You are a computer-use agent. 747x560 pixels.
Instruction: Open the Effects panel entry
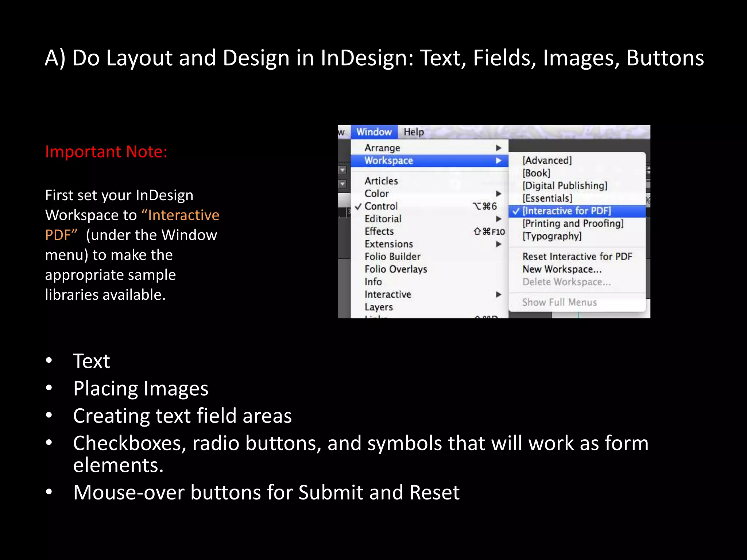[x=379, y=231]
